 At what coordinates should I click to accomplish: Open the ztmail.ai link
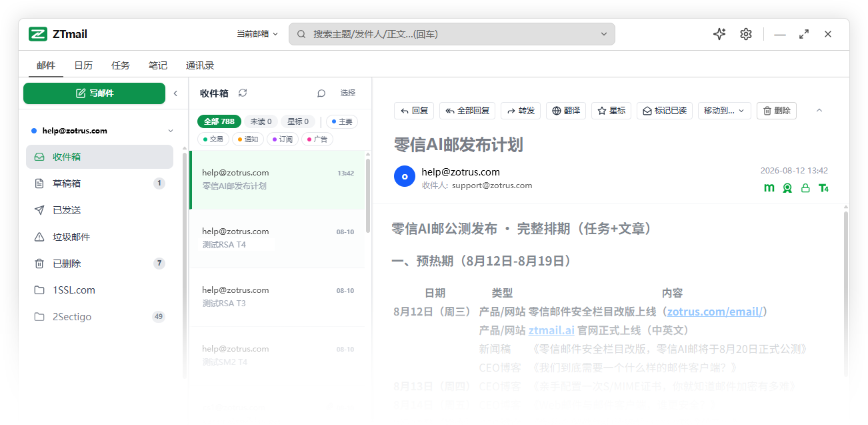[551, 330]
